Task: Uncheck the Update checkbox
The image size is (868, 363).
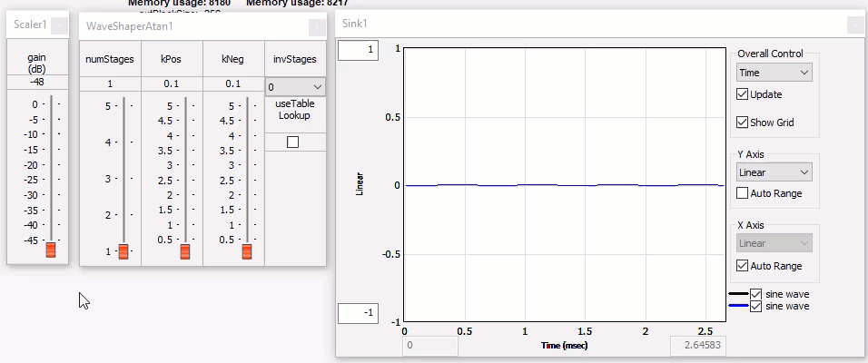Action: pyautogui.click(x=743, y=94)
